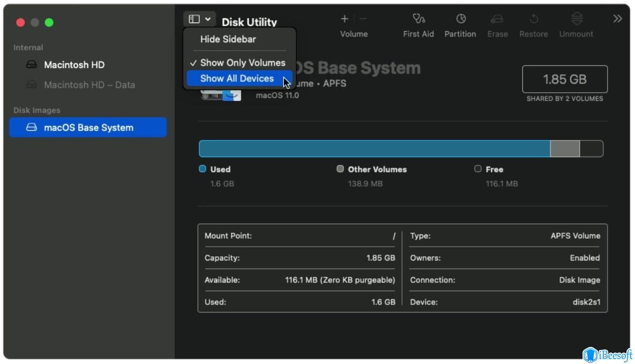This screenshot has height=364, width=635.
Task: Select Show All Devices menu option
Action: point(239,78)
